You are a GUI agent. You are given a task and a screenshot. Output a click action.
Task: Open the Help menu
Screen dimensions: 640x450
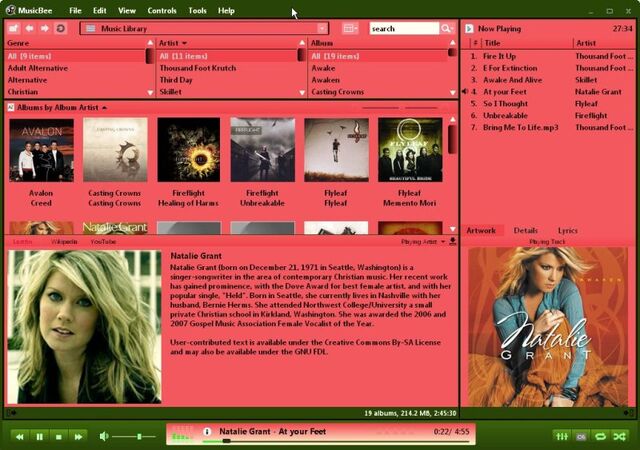[226, 11]
